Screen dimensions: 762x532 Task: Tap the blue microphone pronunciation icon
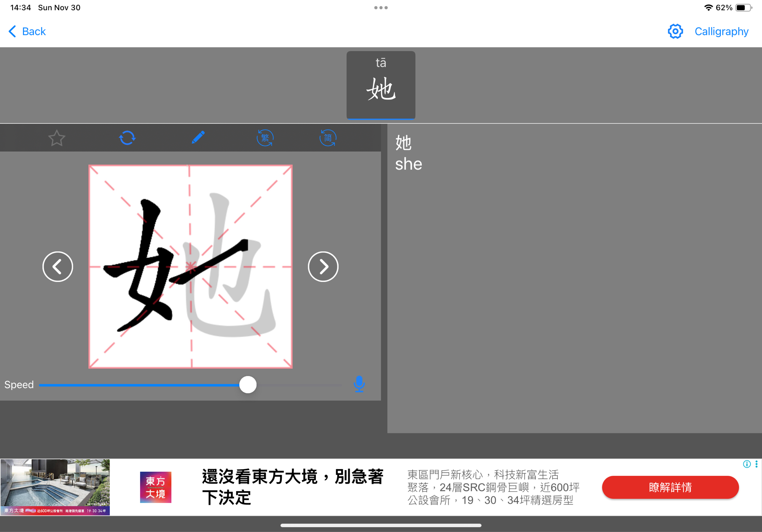[359, 384]
